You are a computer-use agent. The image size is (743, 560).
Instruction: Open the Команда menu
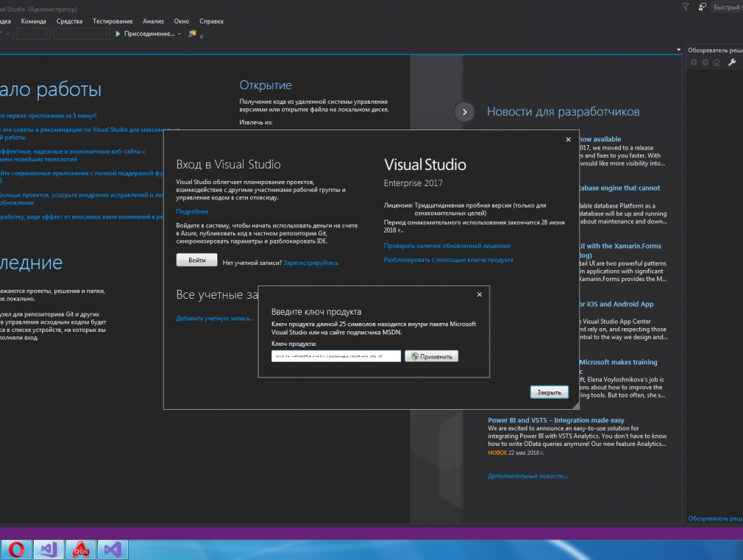(34, 21)
